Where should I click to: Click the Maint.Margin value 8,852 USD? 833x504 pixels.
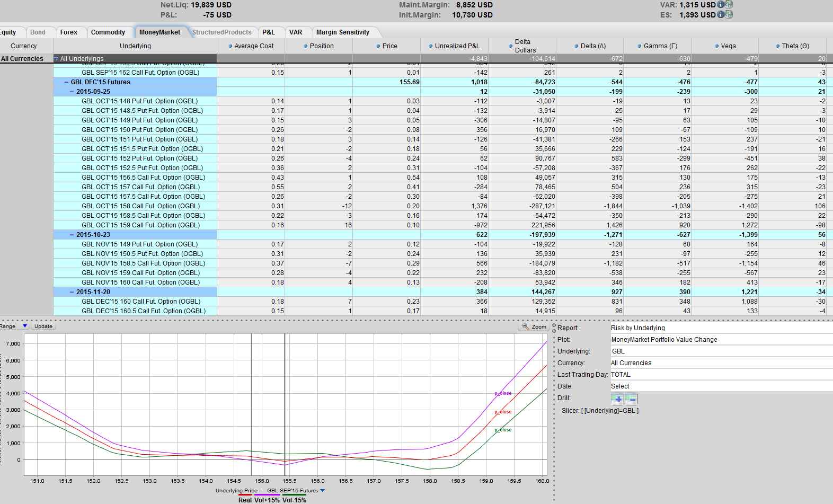click(474, 5)
